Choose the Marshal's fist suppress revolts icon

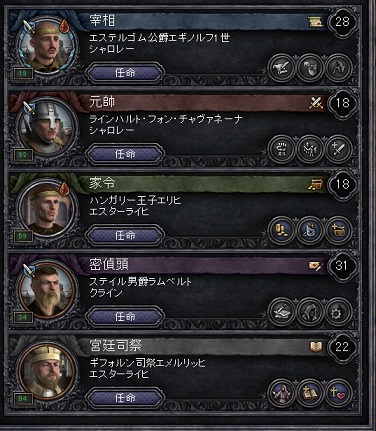pyautogui.click(x=282, y=149)
